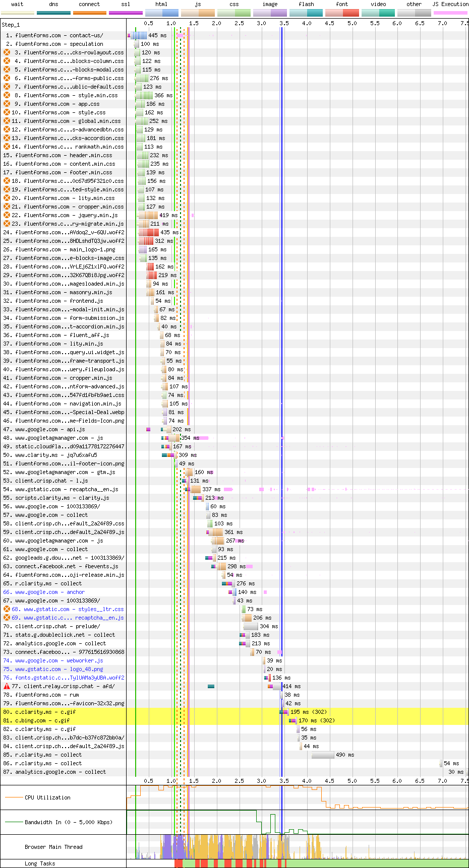The height and width of the screenshot is (868, 469).
Task: Click render-blocking icon beside app.css
Action: 7,104
